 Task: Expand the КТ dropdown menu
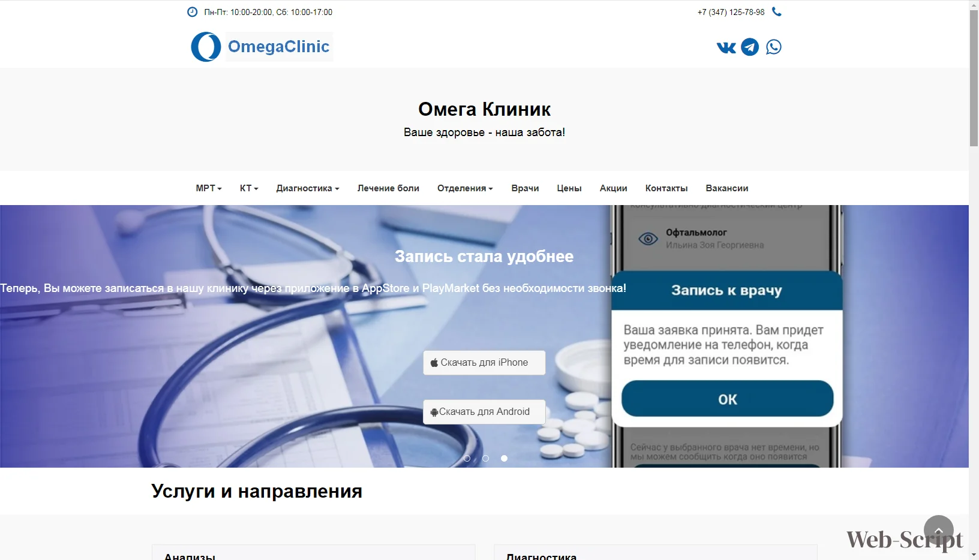click(x=249, y=188)
